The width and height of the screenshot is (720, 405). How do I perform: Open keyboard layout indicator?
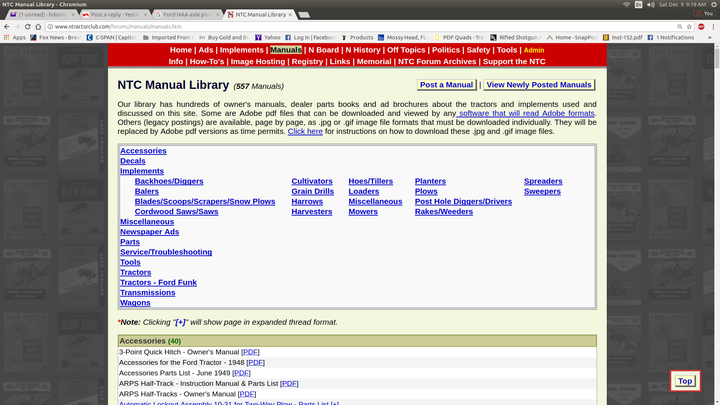coord(638,5)
